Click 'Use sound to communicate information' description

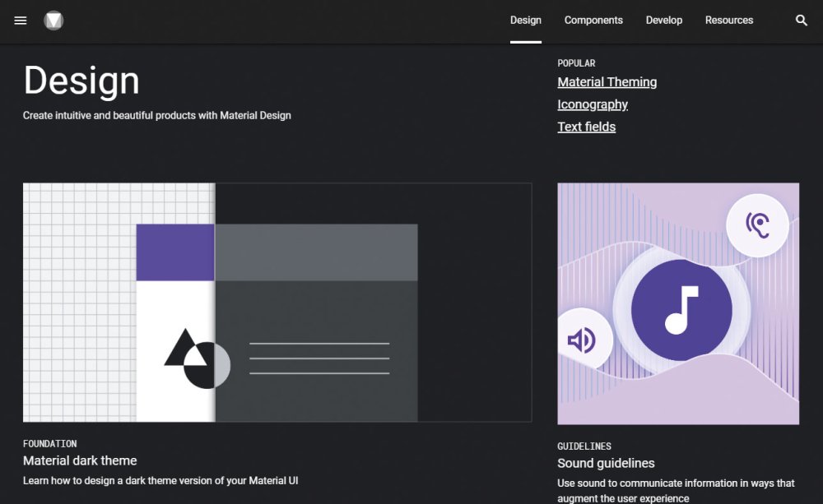pos(676,490)
